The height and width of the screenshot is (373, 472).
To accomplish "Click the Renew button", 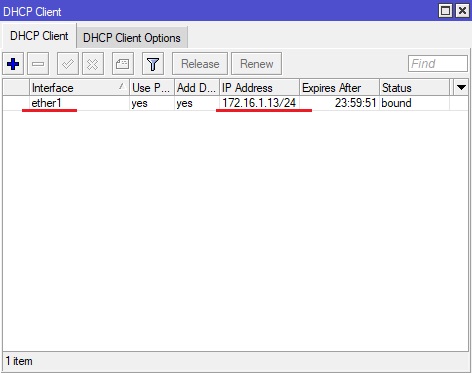I will click(x=256, y=64).
